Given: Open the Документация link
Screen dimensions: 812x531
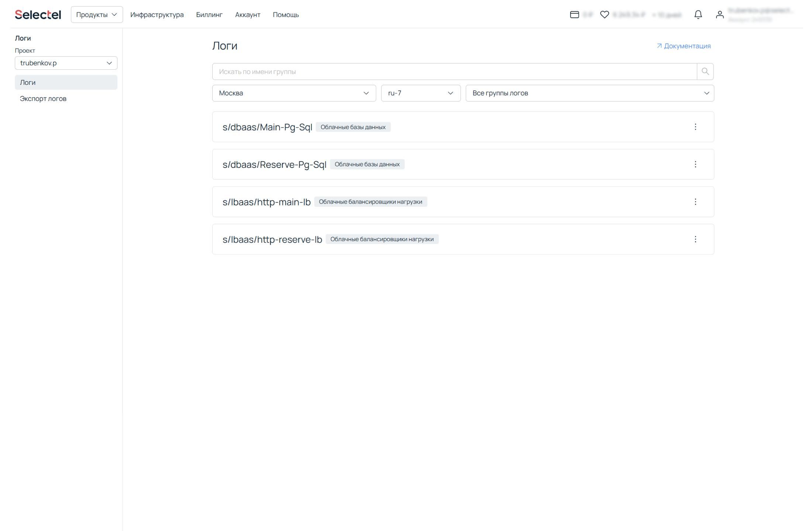Looking at the screenshot, I should tap(684, 46).
